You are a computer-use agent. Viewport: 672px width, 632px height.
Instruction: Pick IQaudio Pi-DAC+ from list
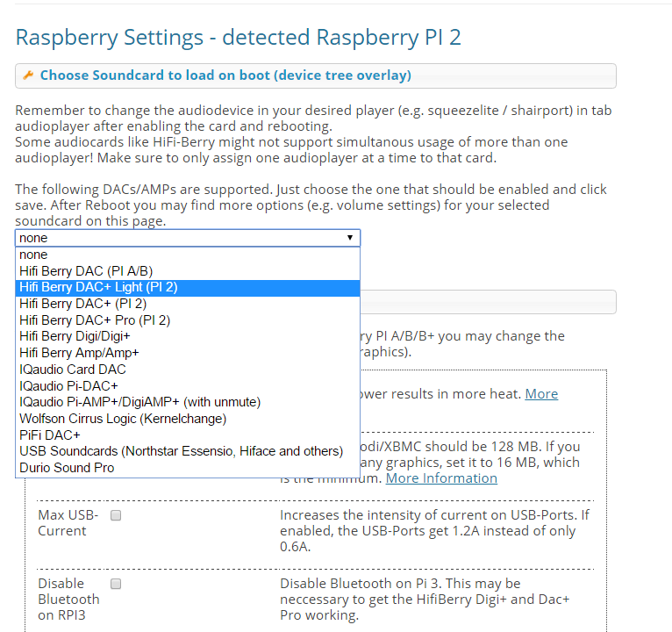188,386
